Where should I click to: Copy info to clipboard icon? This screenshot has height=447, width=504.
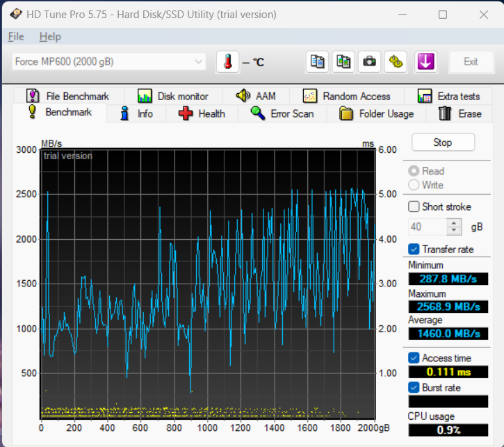click(317, 61)
